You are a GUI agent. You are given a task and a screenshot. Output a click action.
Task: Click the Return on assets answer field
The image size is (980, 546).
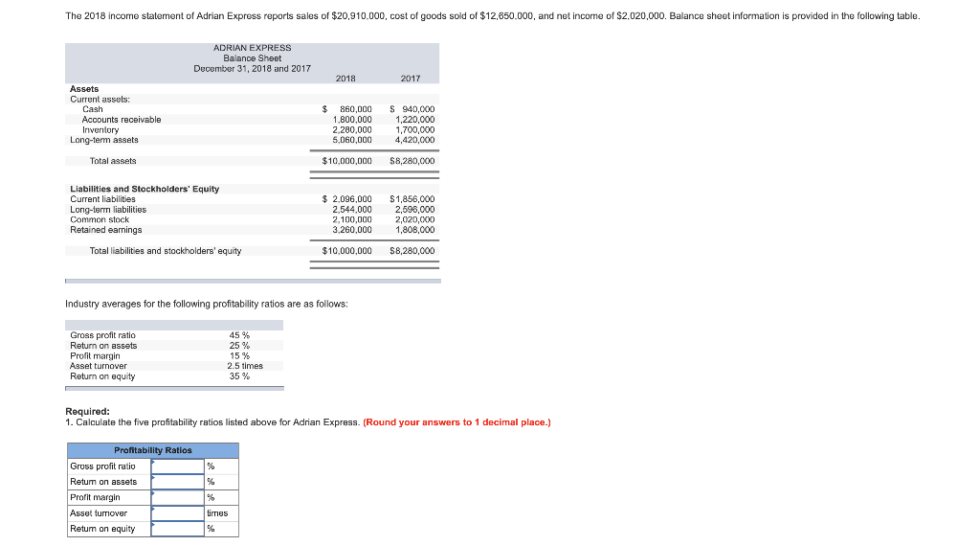point(177,482)
